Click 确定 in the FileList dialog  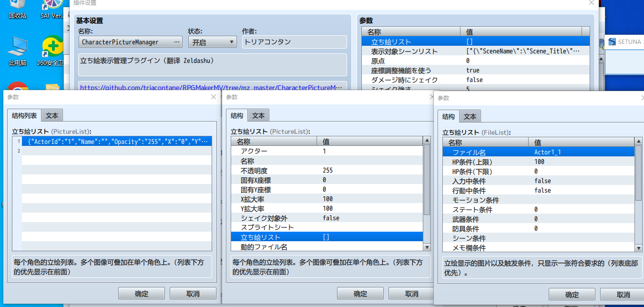pos(572,294)
